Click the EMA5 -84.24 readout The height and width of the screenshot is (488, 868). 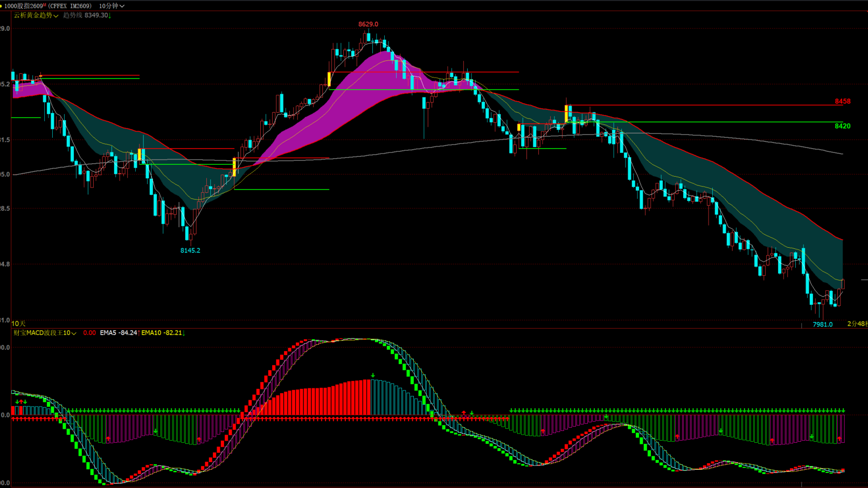coord(120,333)
